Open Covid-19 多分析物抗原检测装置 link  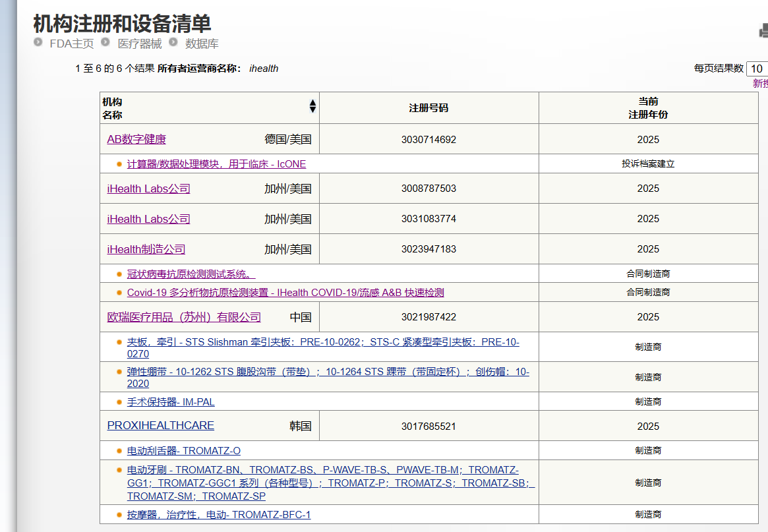(285, 293)
